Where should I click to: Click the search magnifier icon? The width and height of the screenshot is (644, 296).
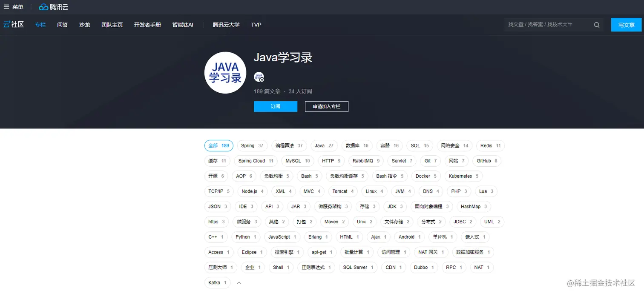tap(597, 25)
